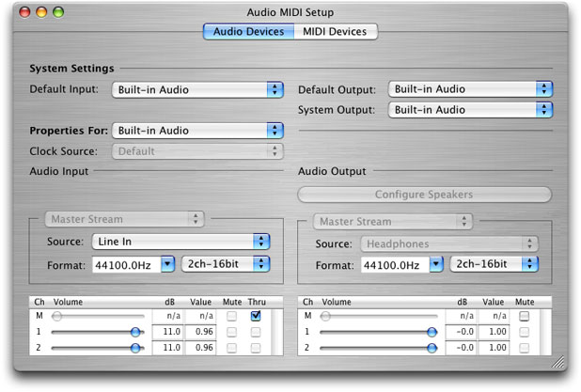Click the input table Volume column header

[68, 302]
